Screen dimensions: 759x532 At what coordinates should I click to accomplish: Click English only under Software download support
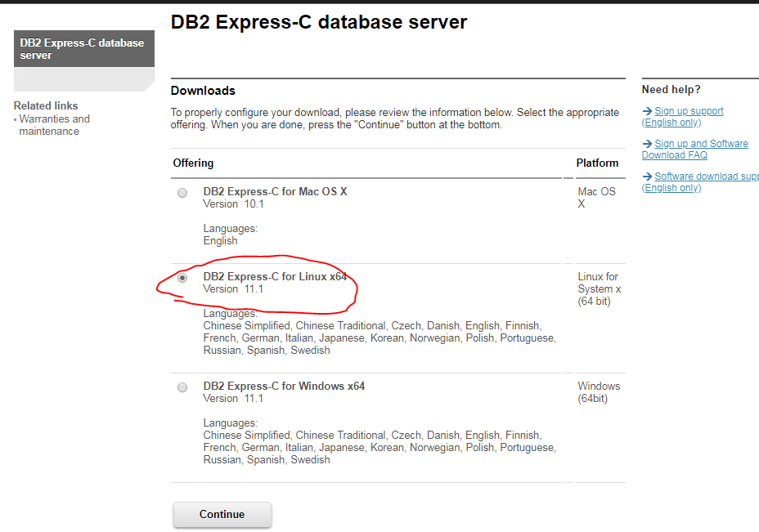click(x=671, y=187)
